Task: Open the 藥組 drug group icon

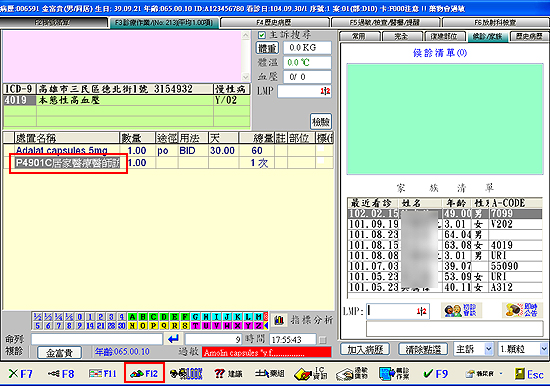Action: 269,374
